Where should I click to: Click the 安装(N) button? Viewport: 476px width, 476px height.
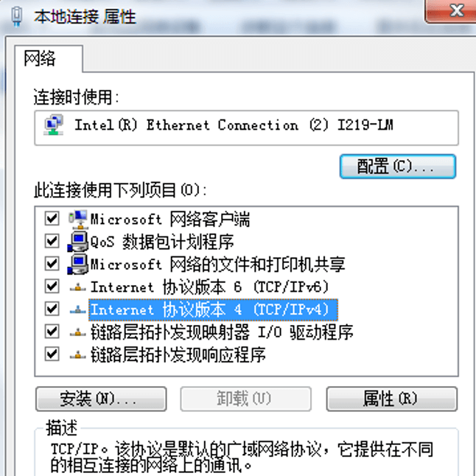(x=101, y=399)
